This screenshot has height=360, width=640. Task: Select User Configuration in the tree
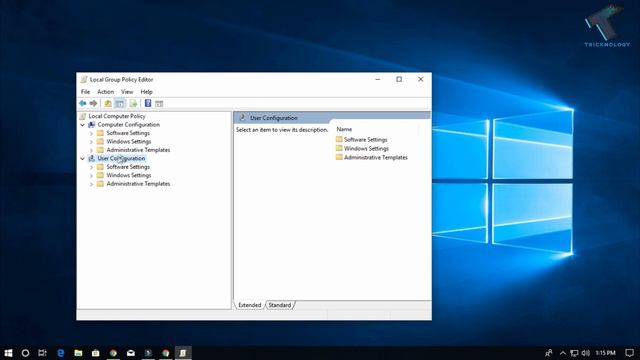(121, 158)
